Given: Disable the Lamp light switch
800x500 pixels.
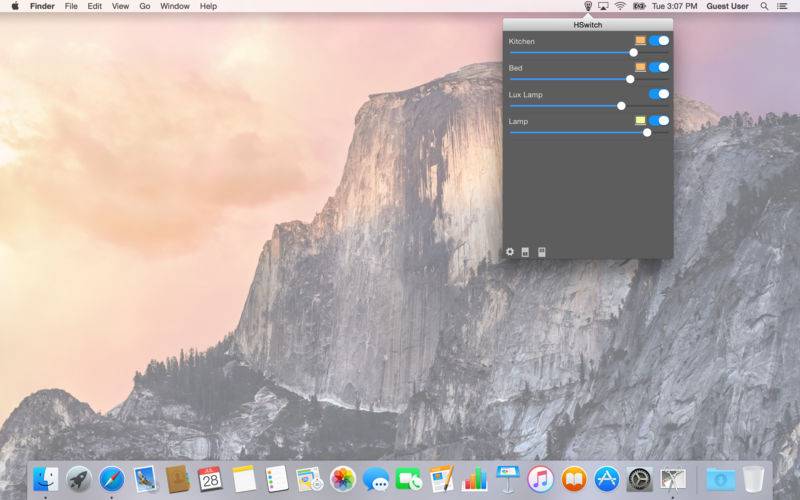Looking at the screenshot, I should pos(659,120).
